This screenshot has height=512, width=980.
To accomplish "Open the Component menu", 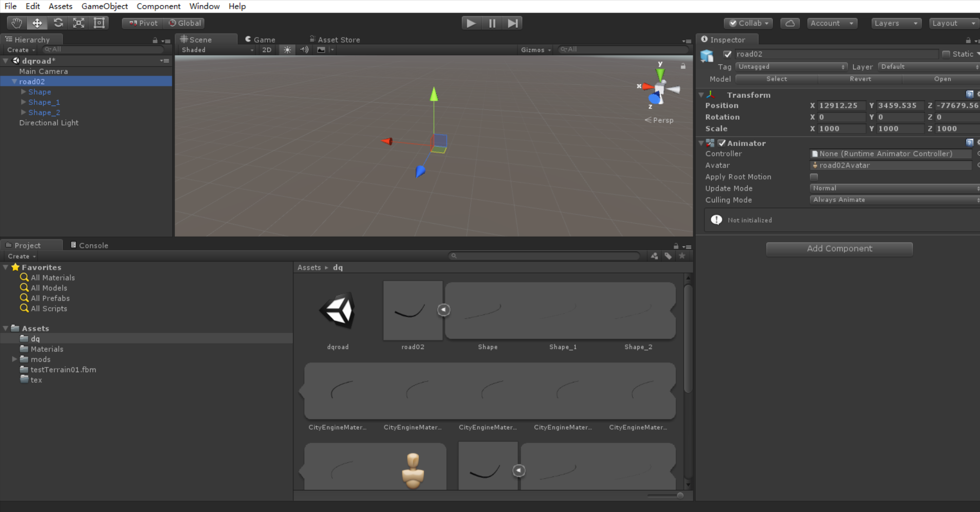I will pos(158,6).
